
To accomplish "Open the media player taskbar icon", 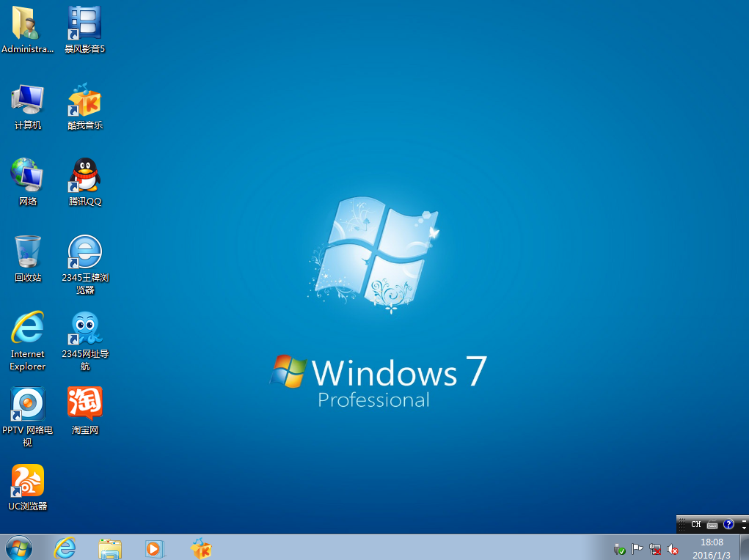I will pyautogui.click(x=155, y=548).
